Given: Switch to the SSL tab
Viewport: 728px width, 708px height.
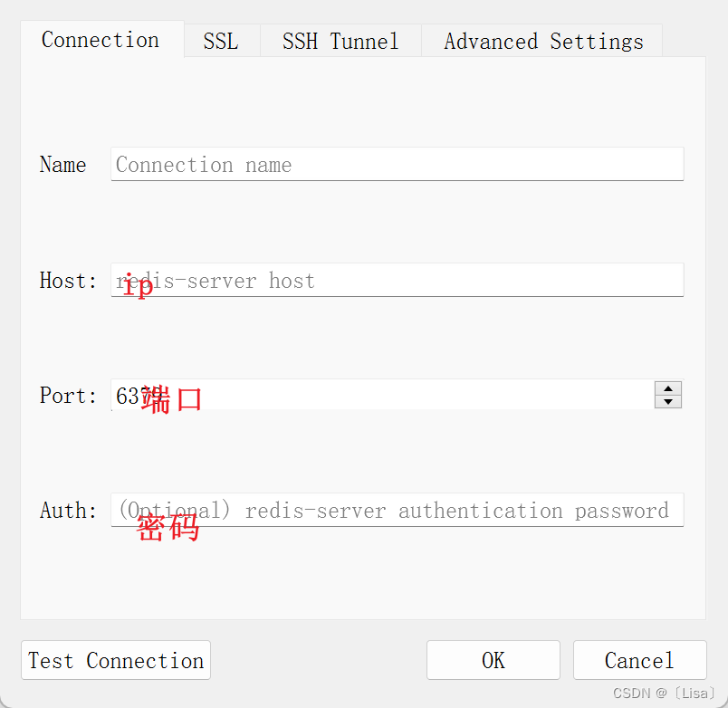Looking at the screenshot, I should pyautogui.click(x=221, y=41).
